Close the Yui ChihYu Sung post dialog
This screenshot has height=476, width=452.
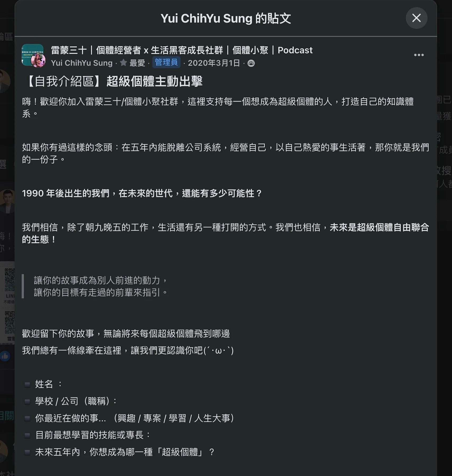click(x=416, y=18)
